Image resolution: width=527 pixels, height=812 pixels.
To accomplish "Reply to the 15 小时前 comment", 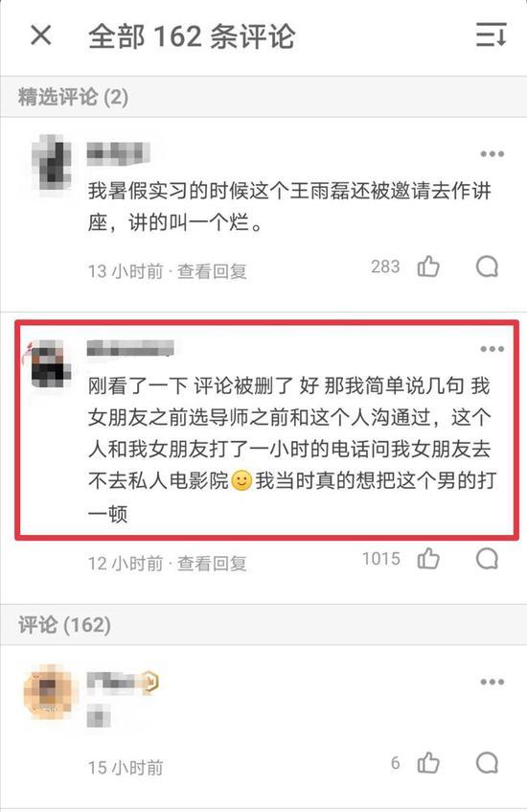I will tap(487, 763).
